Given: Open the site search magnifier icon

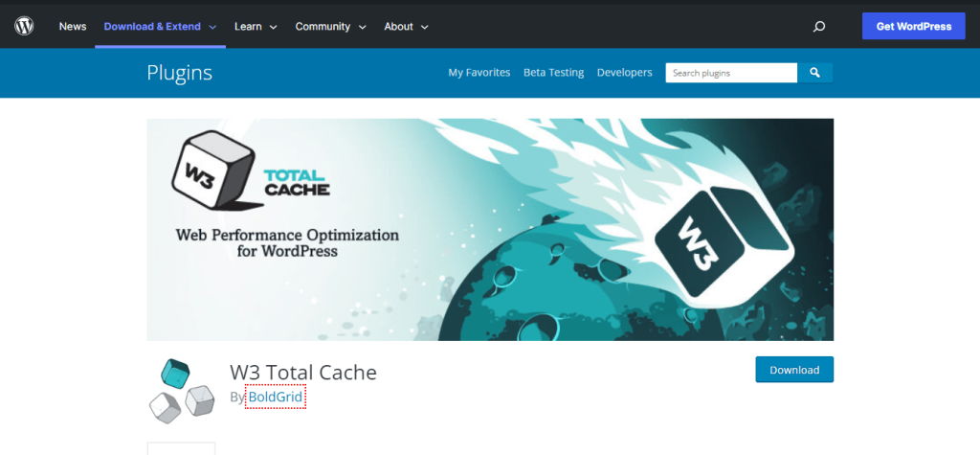Looking at the screenshot, I should [819, 27].
